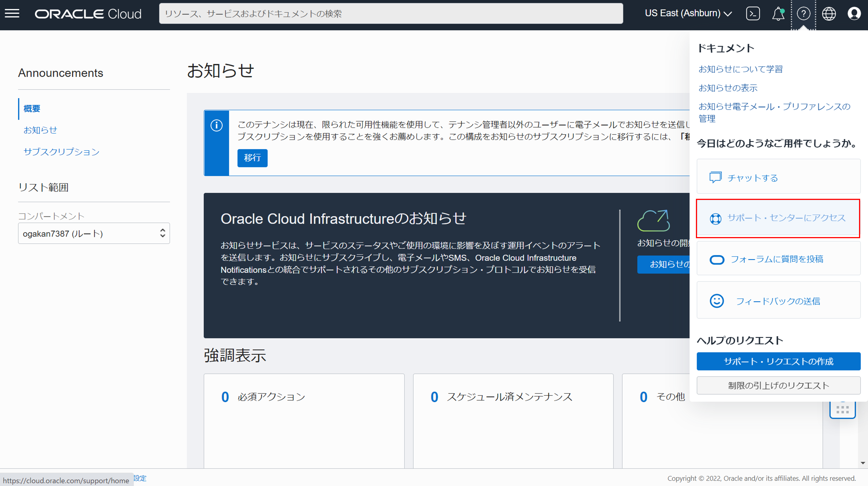Open お知らせの表示 documentation link
Image resolution: width=868 pixels, height=486 pixels.
[x=728, y=88]
